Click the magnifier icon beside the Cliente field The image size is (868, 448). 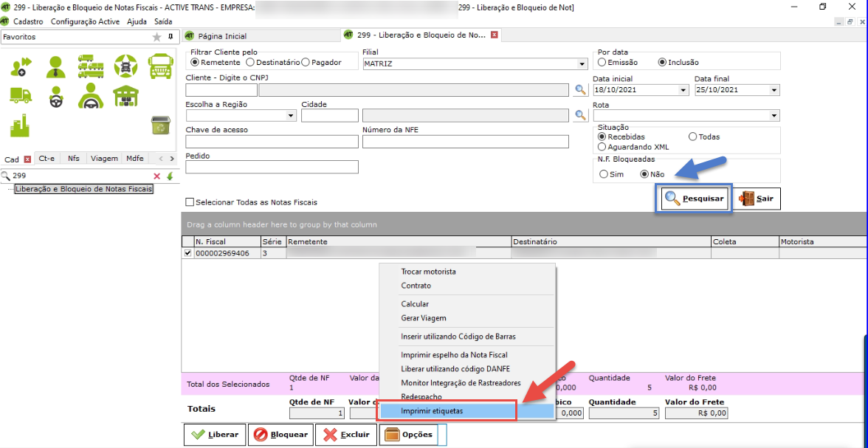(x=581, y=90)
